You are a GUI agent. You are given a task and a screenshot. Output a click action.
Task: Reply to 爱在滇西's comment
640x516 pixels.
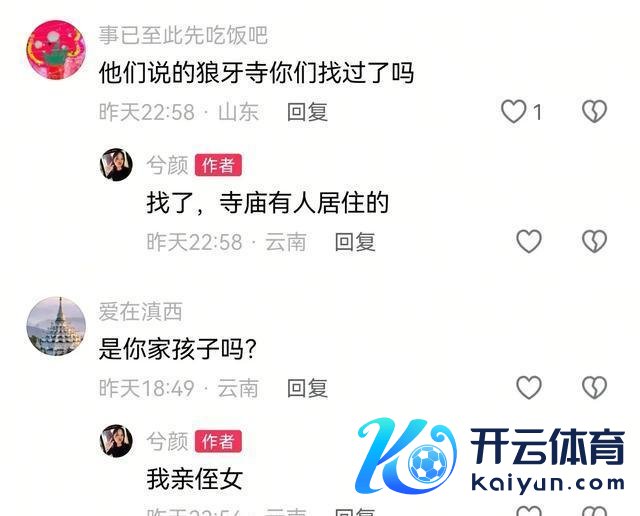tap(307, 388)
